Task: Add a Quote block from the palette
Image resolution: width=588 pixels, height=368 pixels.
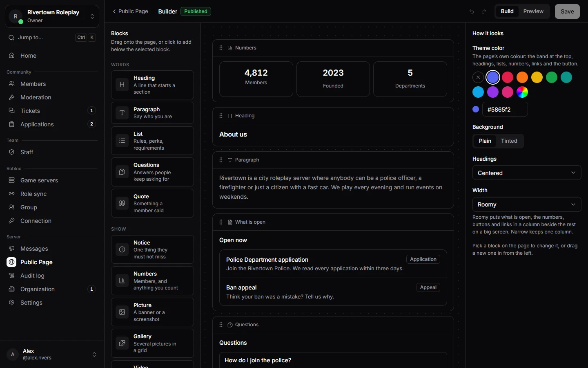Action: click(152, 203)
